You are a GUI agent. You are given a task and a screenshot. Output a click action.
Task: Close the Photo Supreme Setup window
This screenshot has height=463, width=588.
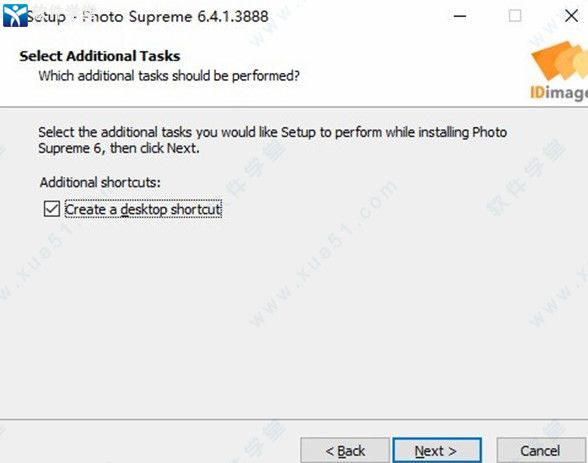tap(571, 16)
